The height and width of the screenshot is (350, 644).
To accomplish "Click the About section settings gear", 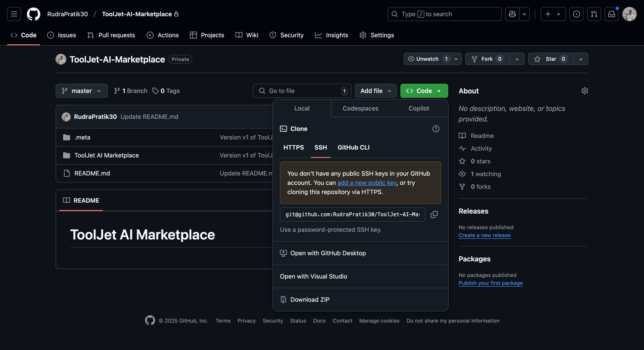I will coord(584,91).
